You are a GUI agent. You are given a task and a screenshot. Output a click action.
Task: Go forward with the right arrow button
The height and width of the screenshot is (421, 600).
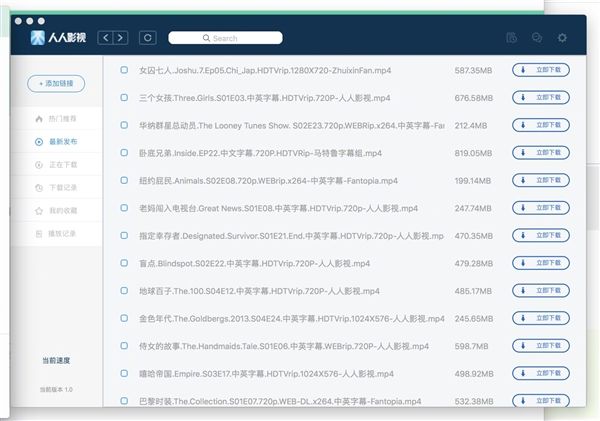121,38
